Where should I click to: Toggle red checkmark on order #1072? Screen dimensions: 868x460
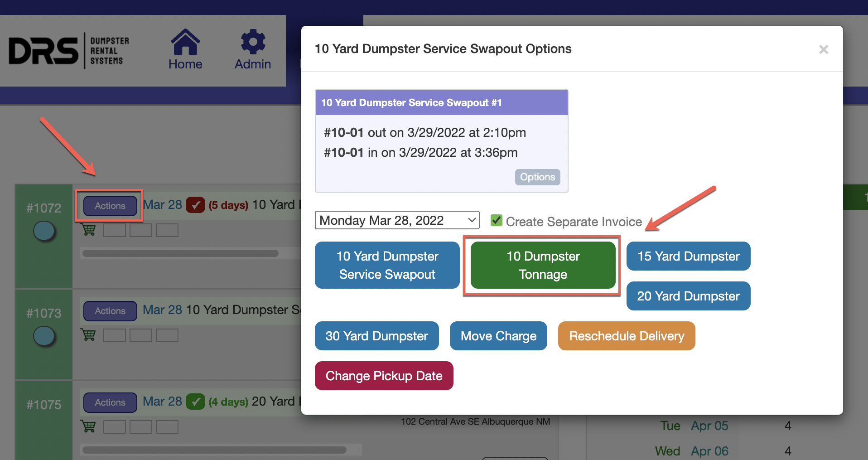[195, 205]
